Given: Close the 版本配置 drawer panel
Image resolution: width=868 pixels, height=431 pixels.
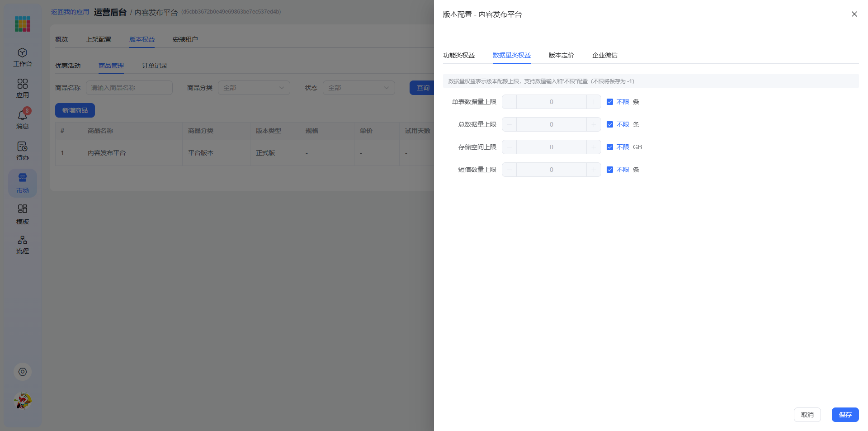Looking at the screenshot, I should pos(854,14).
